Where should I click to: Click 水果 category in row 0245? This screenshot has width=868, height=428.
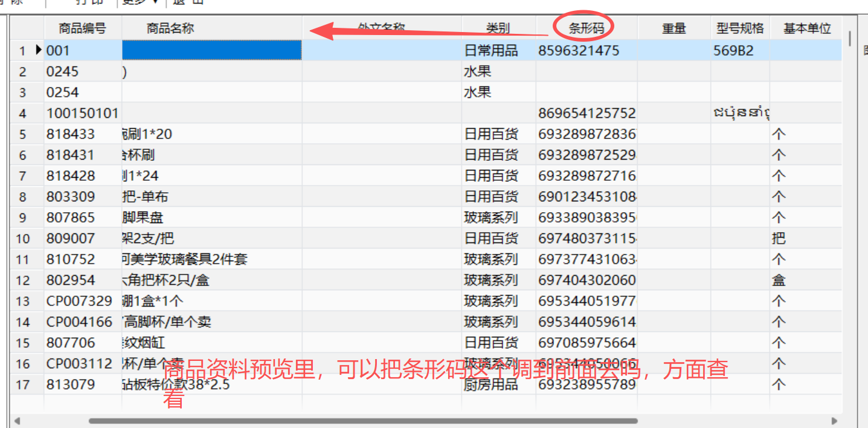(x=499, y=71)
